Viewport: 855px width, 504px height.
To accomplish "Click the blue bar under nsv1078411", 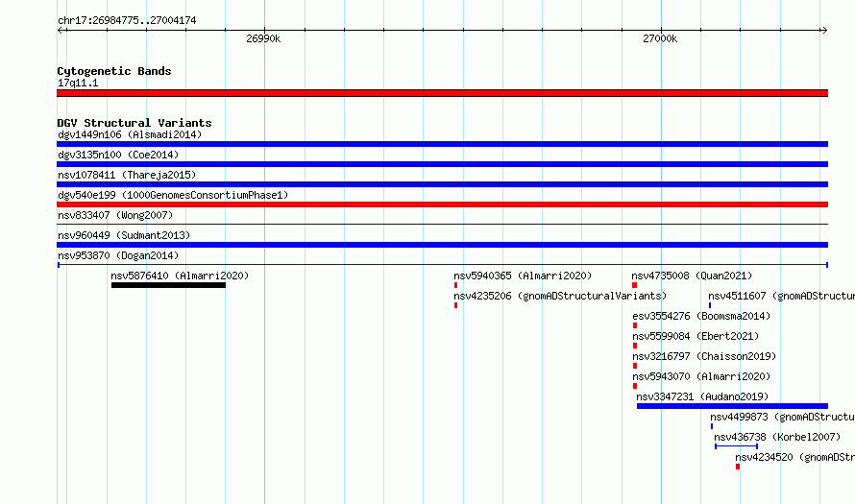I will coord(442,184).
